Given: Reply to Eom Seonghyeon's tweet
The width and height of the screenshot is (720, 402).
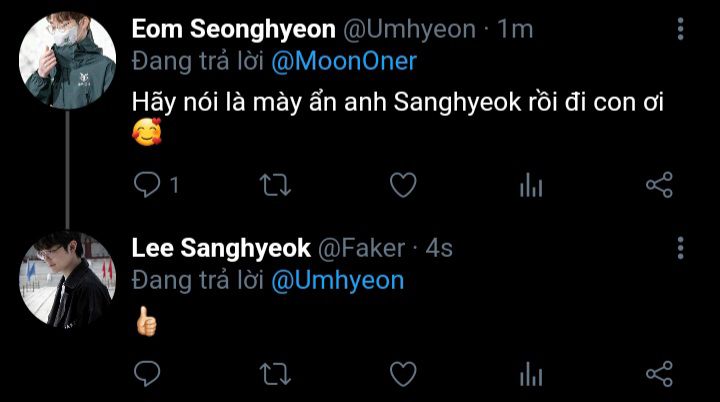Looking at the screenshot, I should (x=148, y=184).
